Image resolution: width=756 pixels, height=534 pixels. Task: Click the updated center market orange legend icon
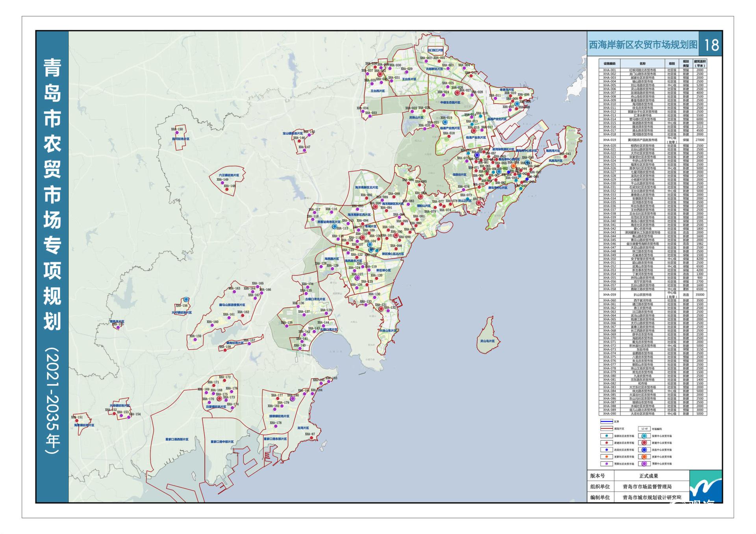pos(644,456)
